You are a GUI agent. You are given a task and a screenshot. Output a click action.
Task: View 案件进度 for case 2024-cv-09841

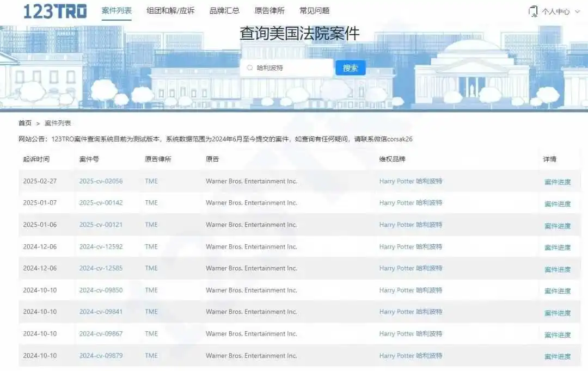point(558,313)
